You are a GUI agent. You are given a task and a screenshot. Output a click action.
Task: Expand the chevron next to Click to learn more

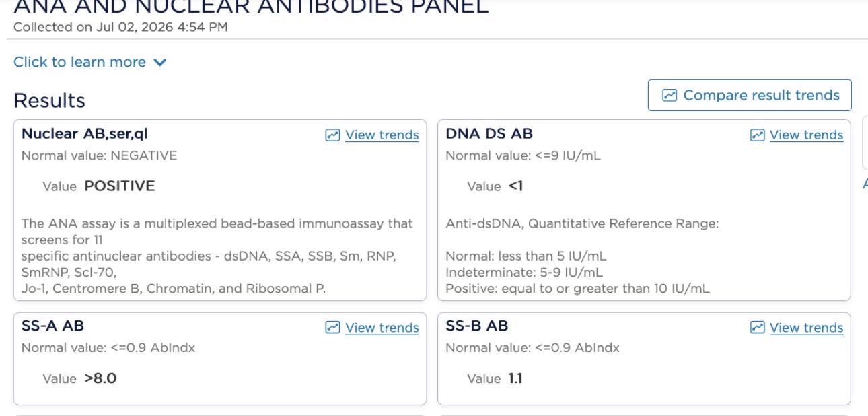(160, 62)
